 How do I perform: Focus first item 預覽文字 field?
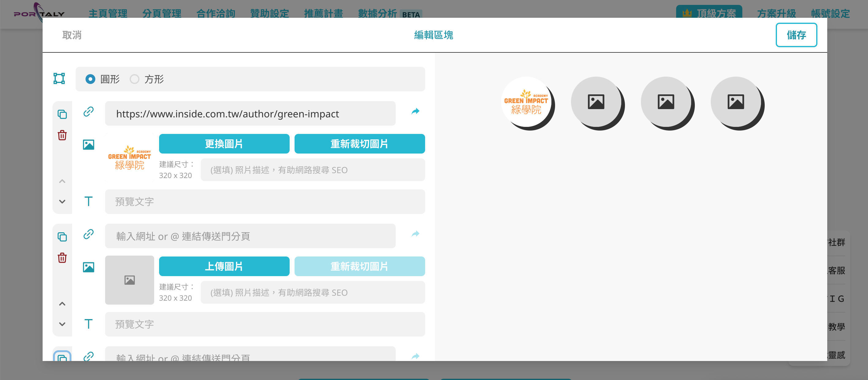click(x=265, y=201)
